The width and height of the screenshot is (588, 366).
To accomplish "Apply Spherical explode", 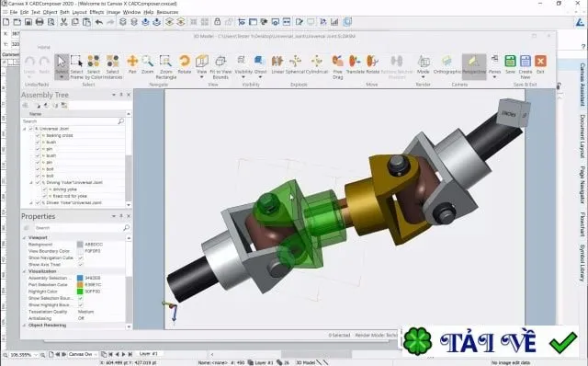I will coord(295,64).
